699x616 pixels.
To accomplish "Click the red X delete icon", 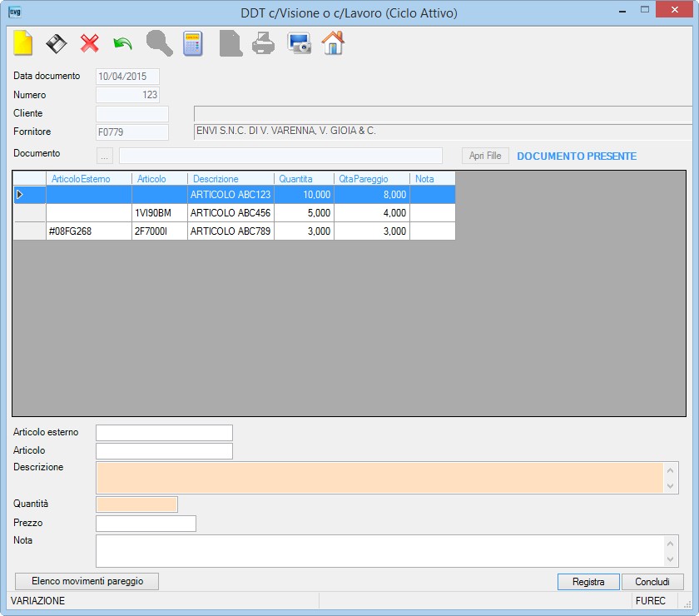I will click(x=90, y=44).
